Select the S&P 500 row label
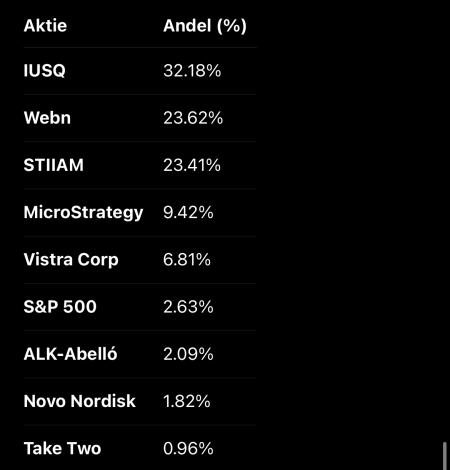450x470 pixels. pos(60,307)
